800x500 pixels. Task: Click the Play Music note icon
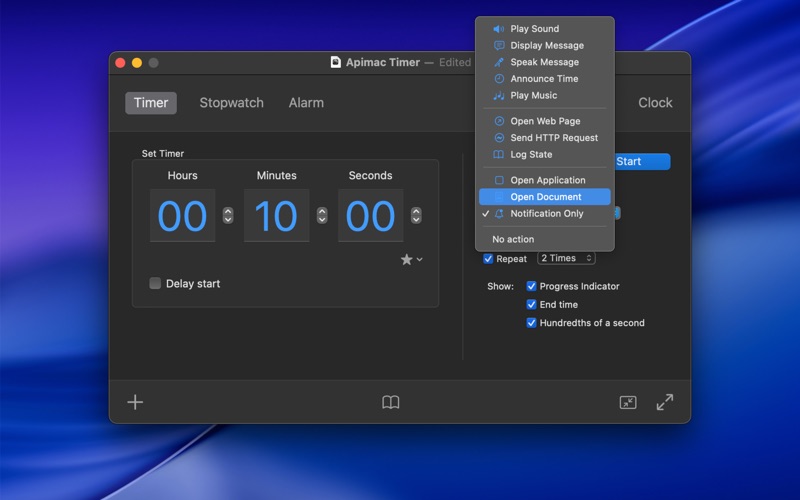[499, 96]
